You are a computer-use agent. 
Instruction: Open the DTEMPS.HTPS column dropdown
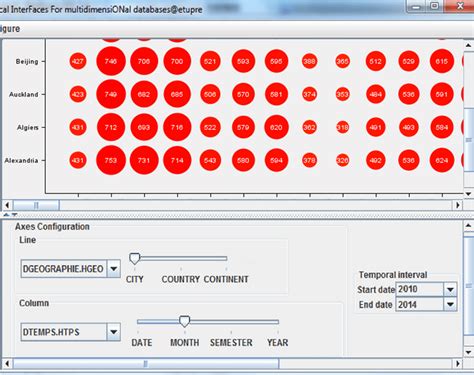(x=114, y=332)
